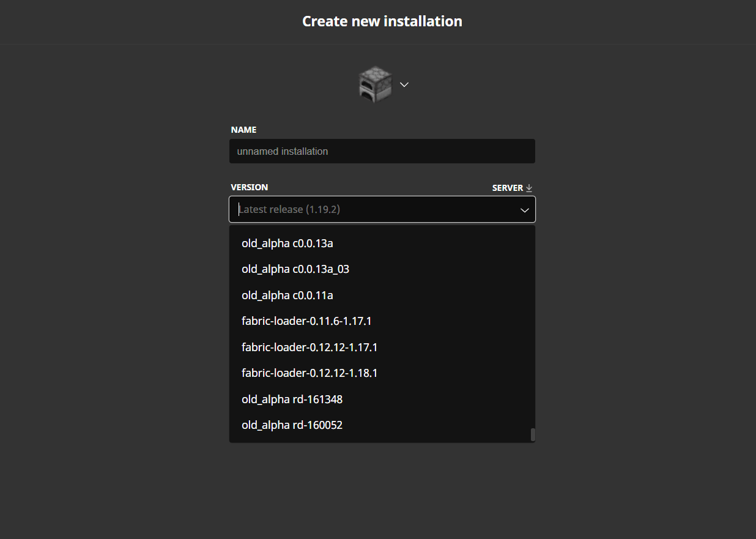Choose the old_alpha rd-160052 entry
Viewport: 756px width, 539px height.
coord(292,425)
